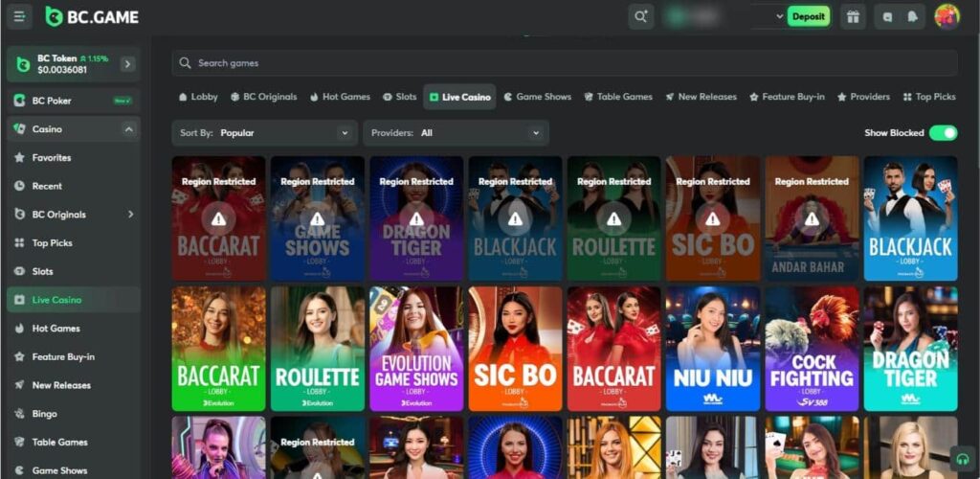Viewport: 980px width, 479px height.
Task: Expand the BC Originals sidebar submenu
Action: point(130,215)
